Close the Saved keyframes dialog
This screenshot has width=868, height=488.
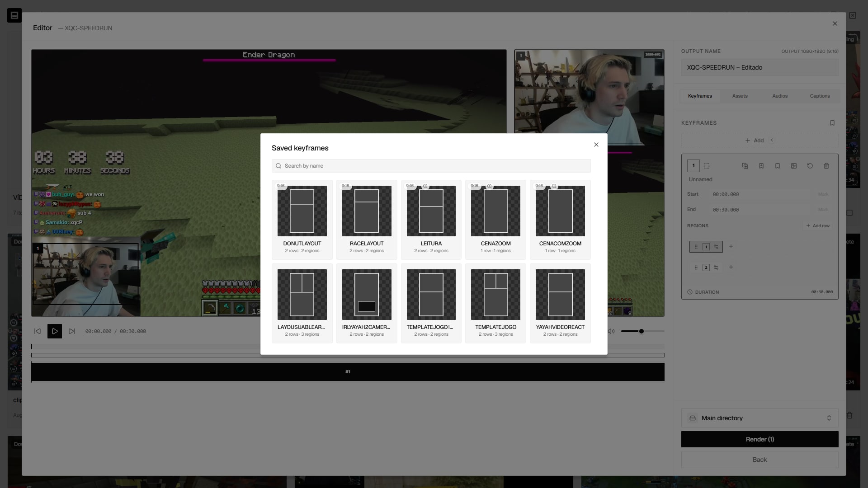[x=596, y=145]
